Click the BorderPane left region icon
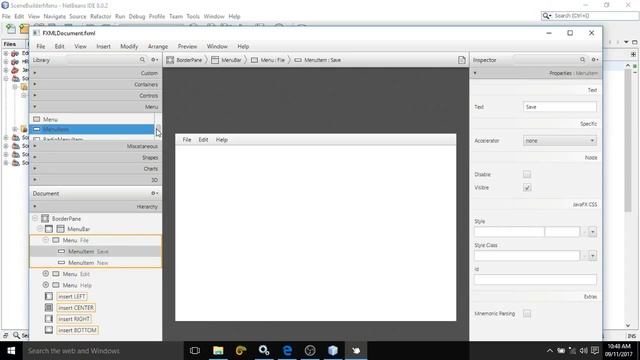Image resolution: width=640 pixels, height=360 pixels. click(x=49, y=296)
